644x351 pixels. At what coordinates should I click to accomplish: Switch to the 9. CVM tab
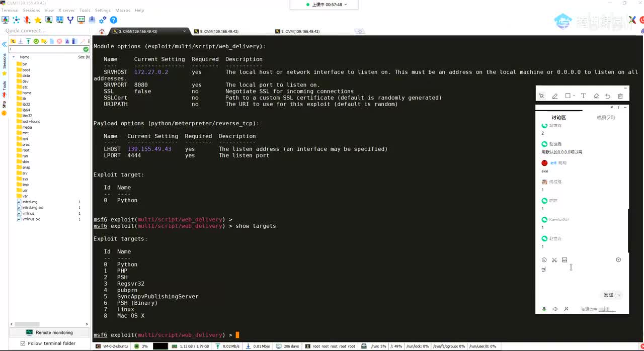[219, 31]
